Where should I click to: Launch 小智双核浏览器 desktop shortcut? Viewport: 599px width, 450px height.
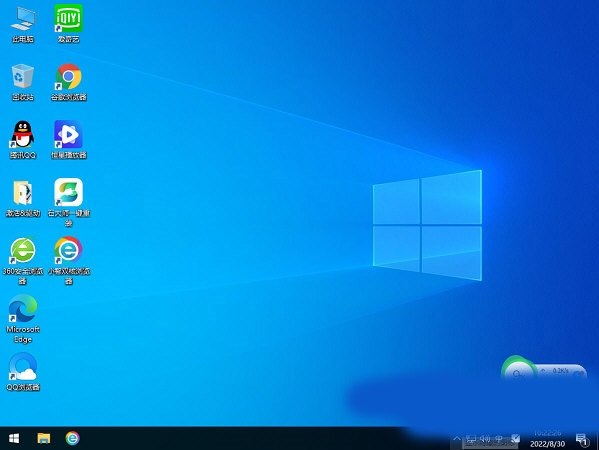click(68, 261)
